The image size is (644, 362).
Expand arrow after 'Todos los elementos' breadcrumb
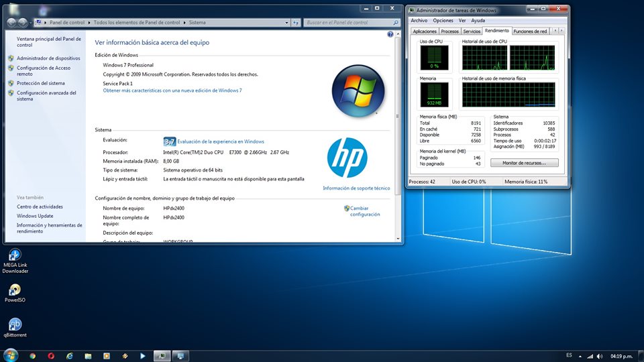184,23
